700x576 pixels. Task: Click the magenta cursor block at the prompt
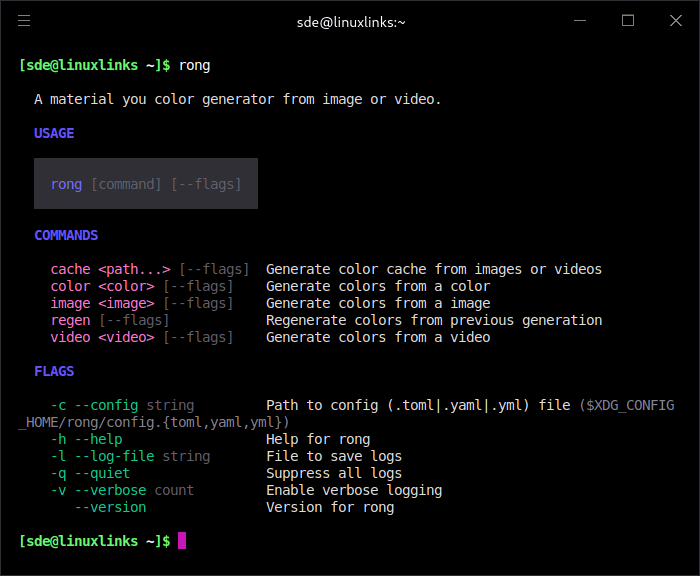182,541
